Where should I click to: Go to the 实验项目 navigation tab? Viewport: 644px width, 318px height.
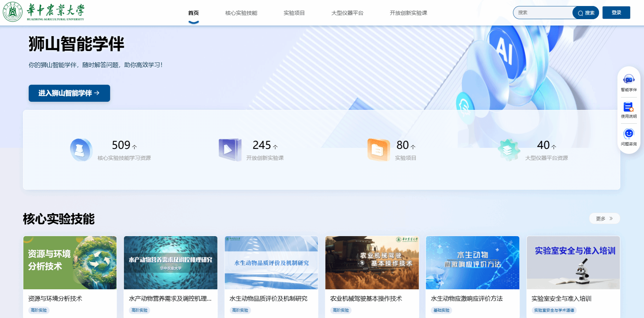294,13
